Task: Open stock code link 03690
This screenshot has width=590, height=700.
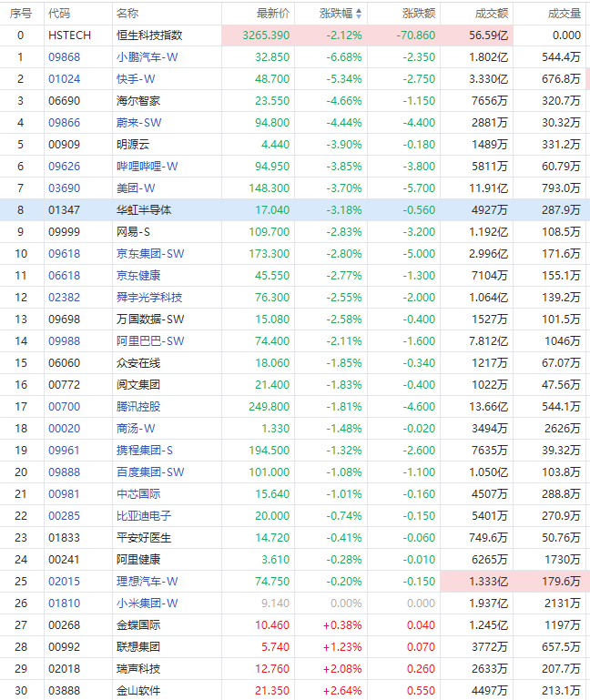Action: (65, 188)
